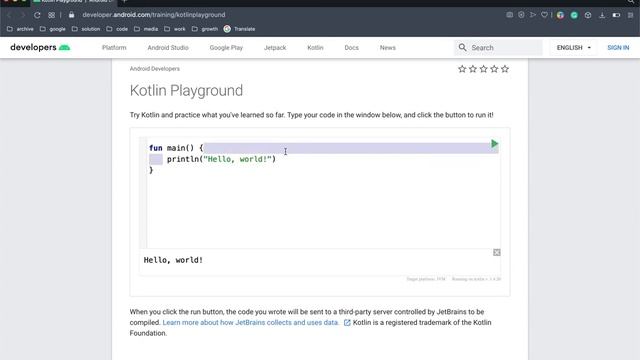Open the shield ad blocker icon
The width and height of the screenshot is (640, 360).
(x=521, y=15)
